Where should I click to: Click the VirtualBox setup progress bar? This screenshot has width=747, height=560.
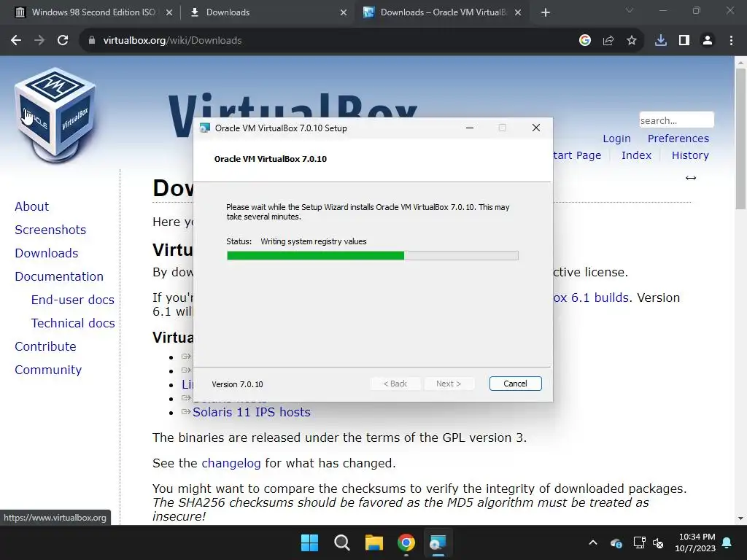[x=373, y=256]
